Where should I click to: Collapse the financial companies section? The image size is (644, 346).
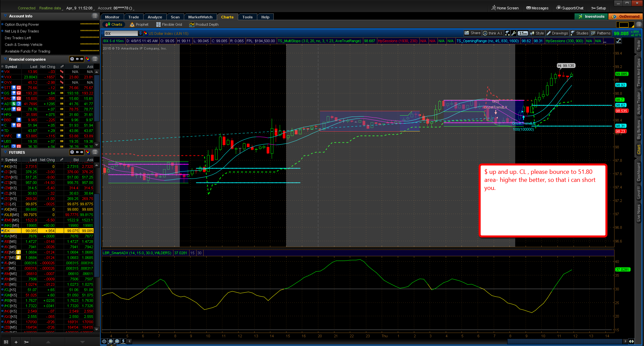click(x=5, y=59)
